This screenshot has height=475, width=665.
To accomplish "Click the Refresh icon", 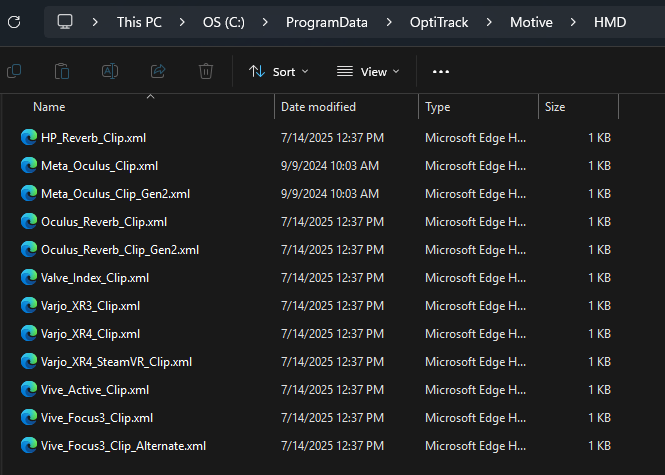I will coord(14,22).
